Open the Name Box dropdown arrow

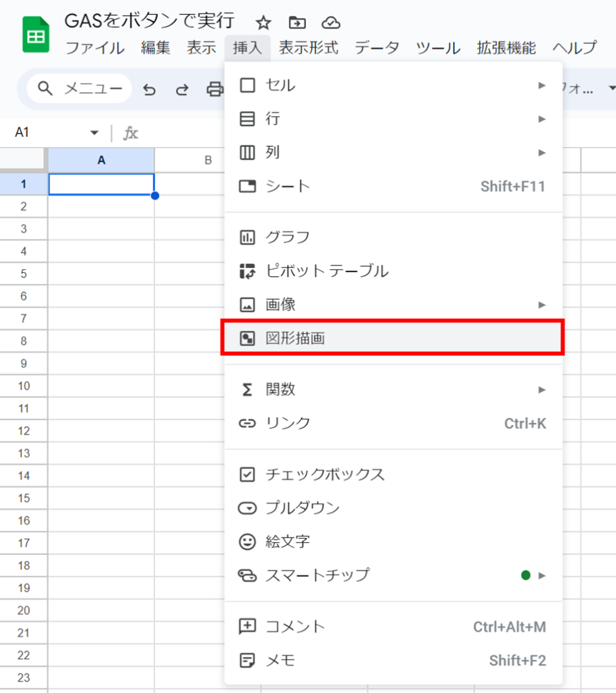point(94,133)
